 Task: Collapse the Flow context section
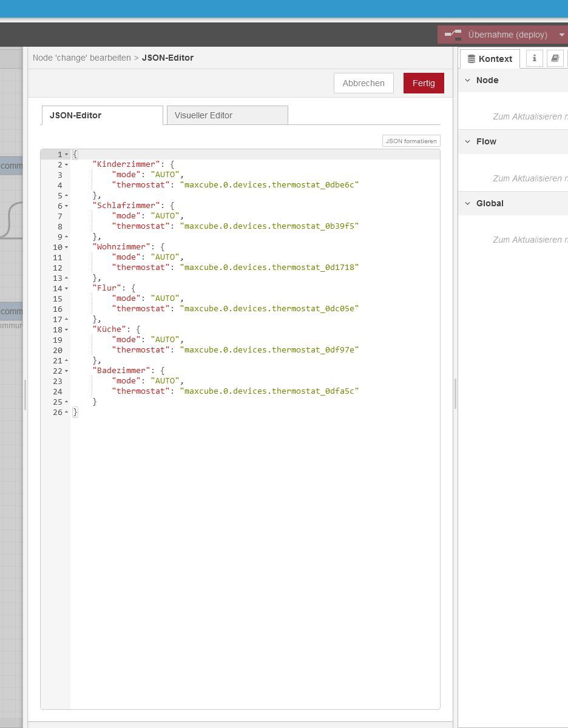[468, 141]
